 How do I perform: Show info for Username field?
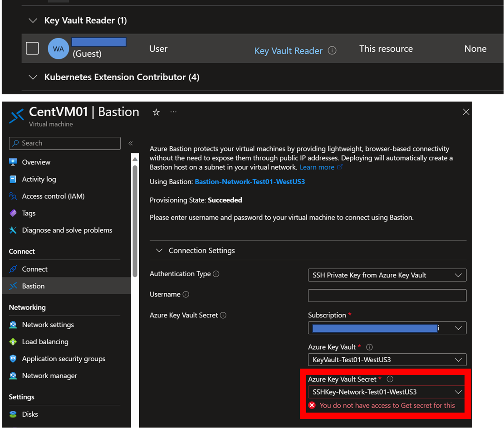(186, 295)
